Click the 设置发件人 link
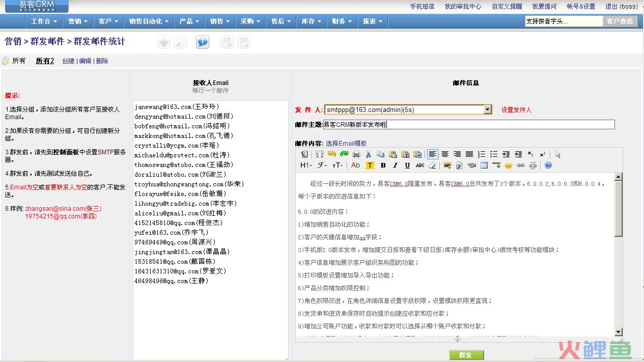Viewport: 644px width, 362px height. 516,110
